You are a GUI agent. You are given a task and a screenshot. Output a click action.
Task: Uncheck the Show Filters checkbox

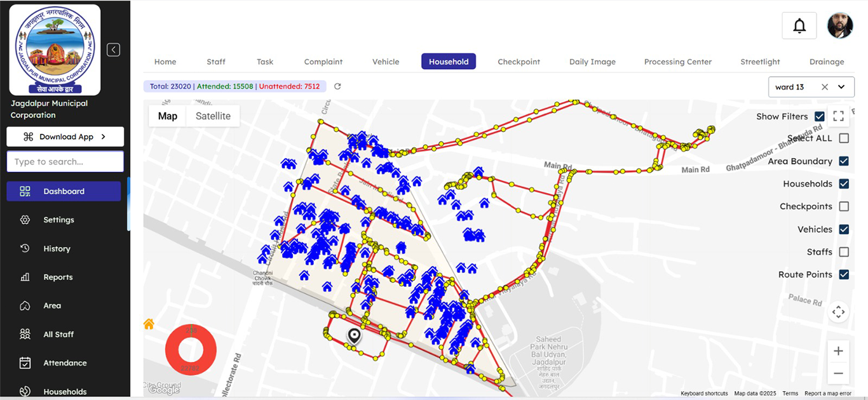click(x=819, y=116)
